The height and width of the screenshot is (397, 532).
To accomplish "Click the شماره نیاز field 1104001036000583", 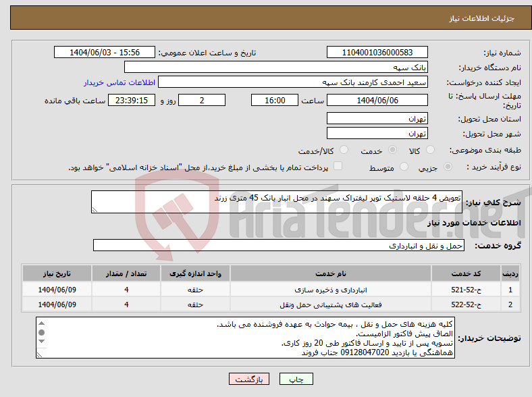I will tap(377, 52).
